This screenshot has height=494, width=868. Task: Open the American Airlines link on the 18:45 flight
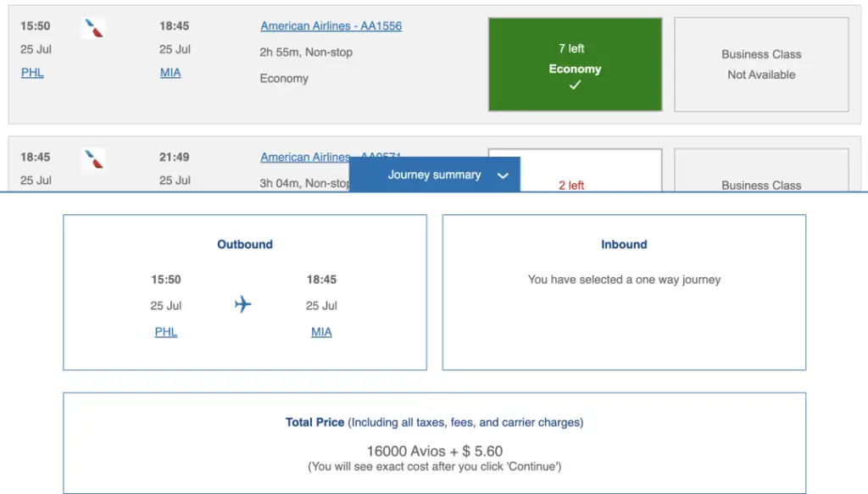[304, 157]
